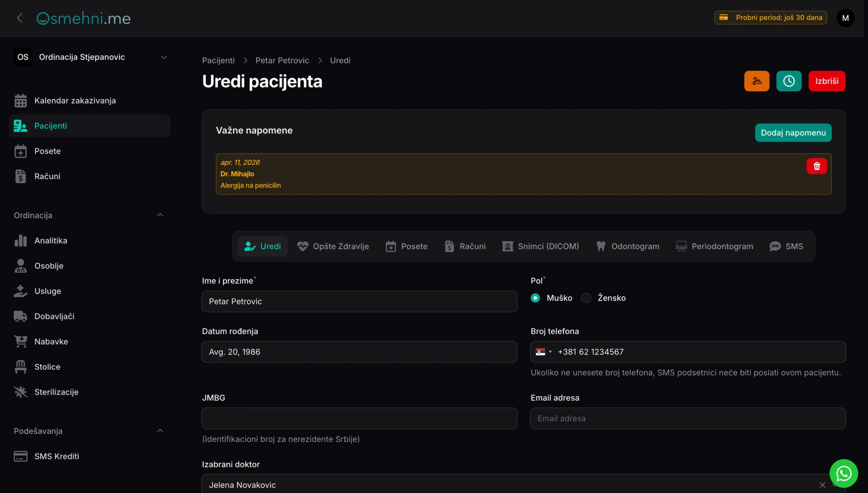
Task: Go to Petar Petrovic breadcrumb link
Action: point(282,60)
